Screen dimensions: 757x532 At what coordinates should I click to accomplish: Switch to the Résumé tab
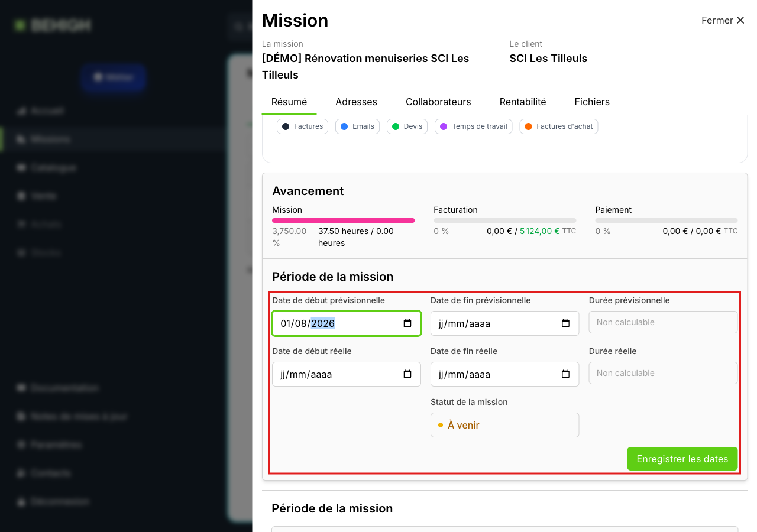tap(289, 102)
